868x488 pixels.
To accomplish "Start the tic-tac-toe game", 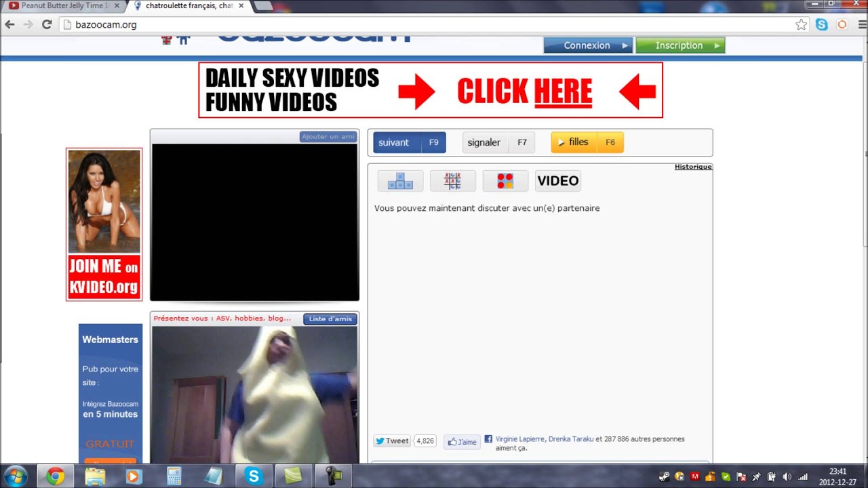I will (452, 181).
